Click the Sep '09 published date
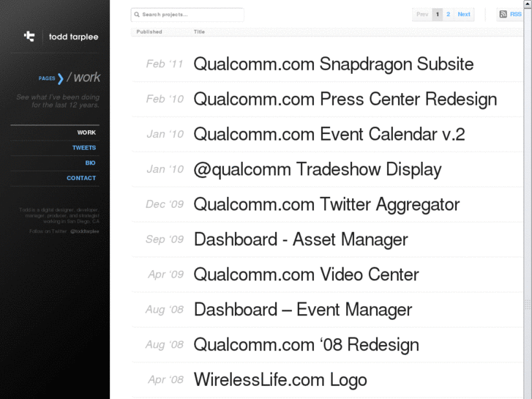Screen dimensions: 532x399 pos(165,239)
